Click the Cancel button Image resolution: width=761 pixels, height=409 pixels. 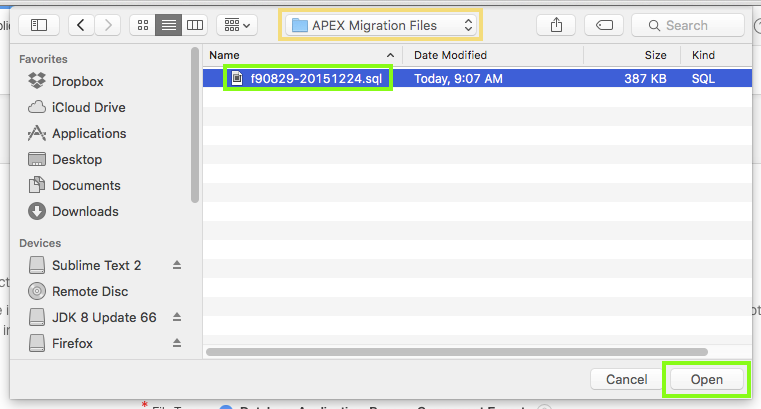(x=626, y=380)
